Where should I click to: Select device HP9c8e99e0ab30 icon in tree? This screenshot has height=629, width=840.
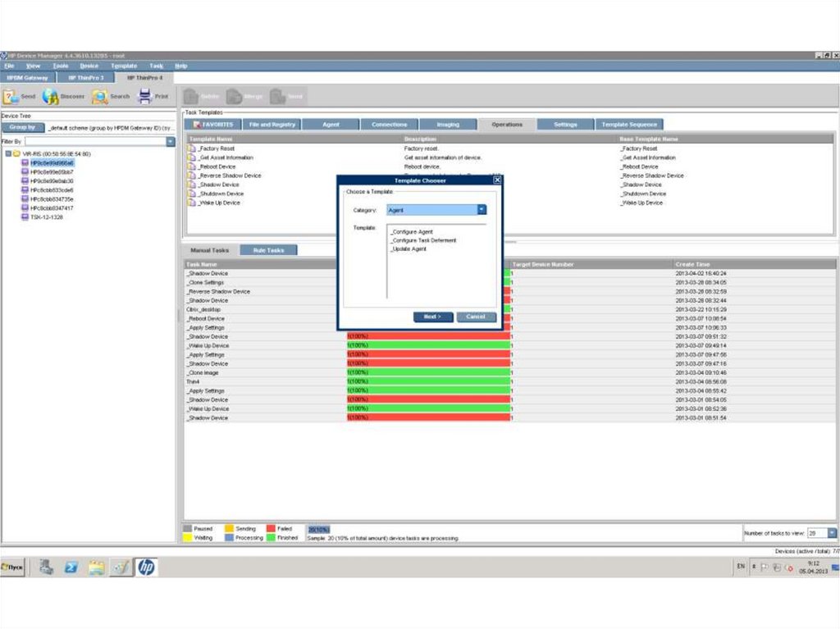(x=25, y=181)
